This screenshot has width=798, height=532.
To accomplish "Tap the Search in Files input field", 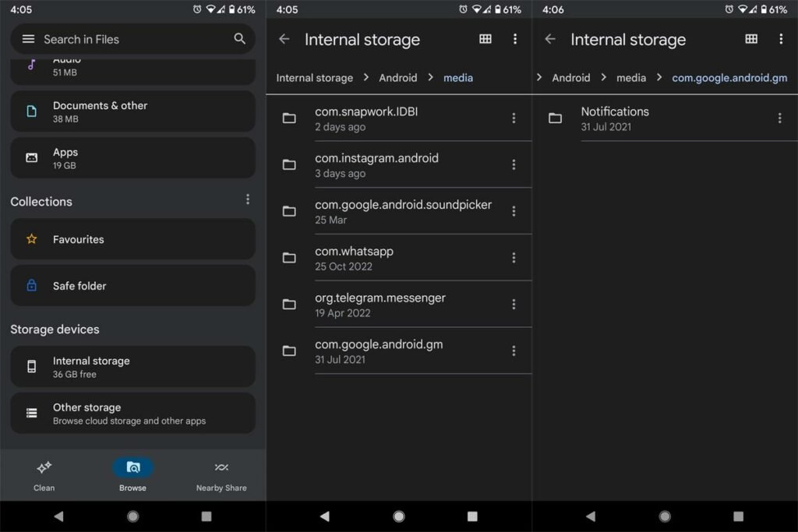I will (117, 39).
